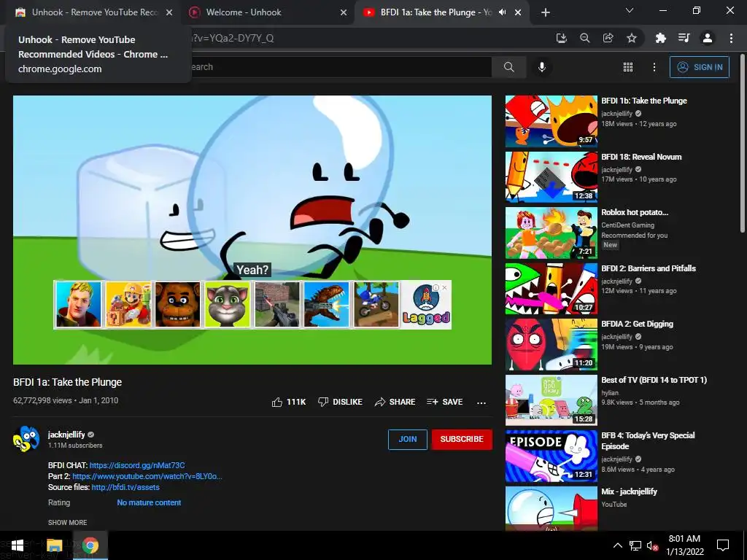This screenshot has height=560, width=747.
Task: Open jacknjellify channel name link
Action: click(66, 435)
